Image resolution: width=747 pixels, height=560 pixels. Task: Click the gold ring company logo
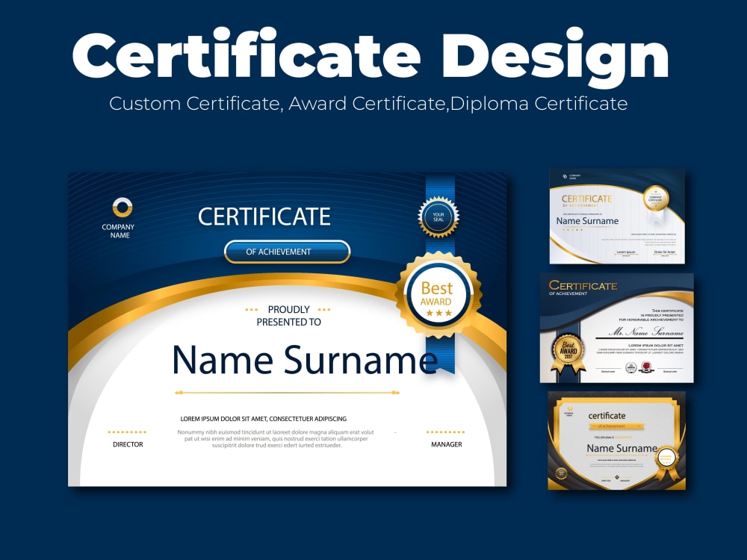[123, 208]
